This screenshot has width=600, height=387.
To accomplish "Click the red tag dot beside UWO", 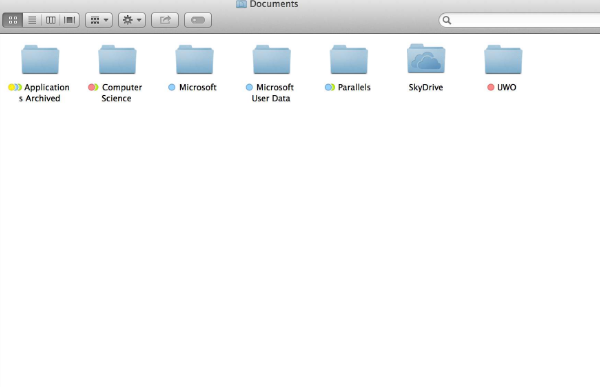I will (x=491, y=87).
